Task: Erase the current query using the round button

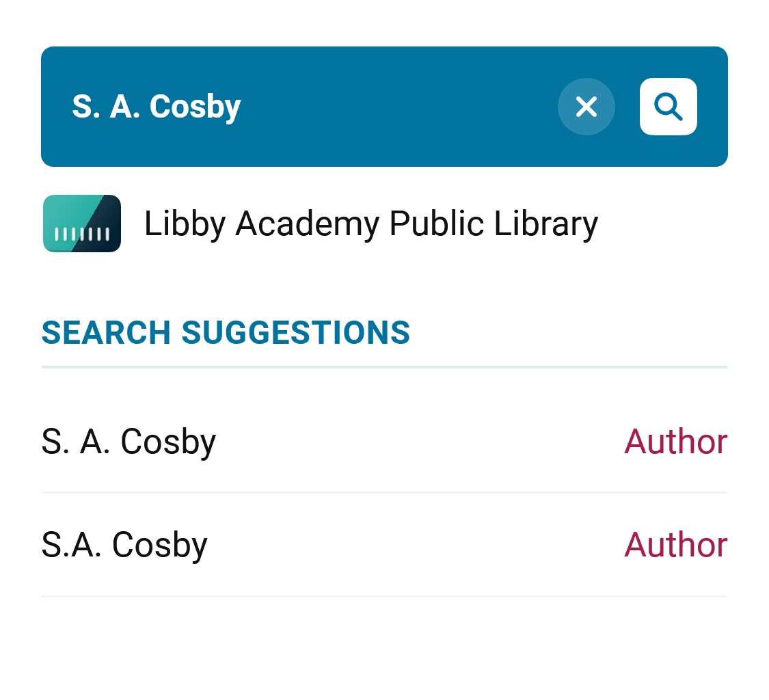Action: (586, 107)
